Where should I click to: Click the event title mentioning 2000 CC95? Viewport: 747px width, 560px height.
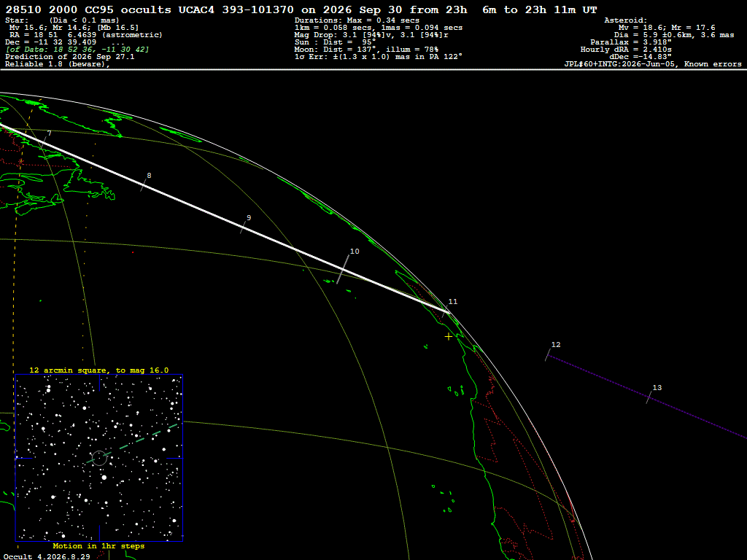(x=301, y=10)
